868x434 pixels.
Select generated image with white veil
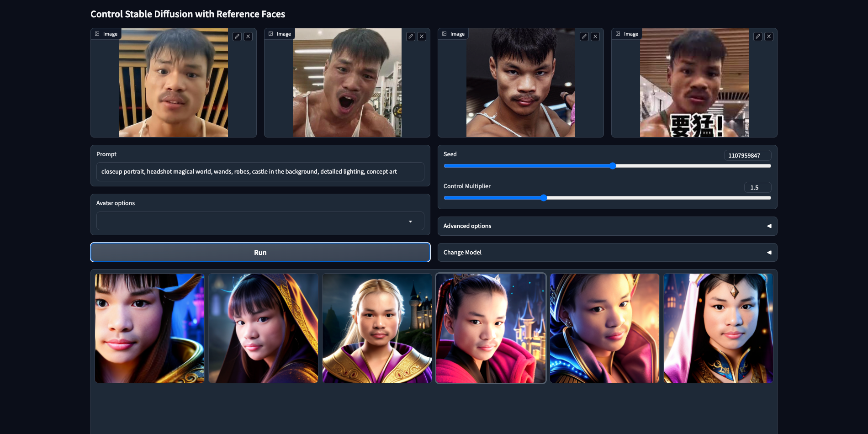719,328
